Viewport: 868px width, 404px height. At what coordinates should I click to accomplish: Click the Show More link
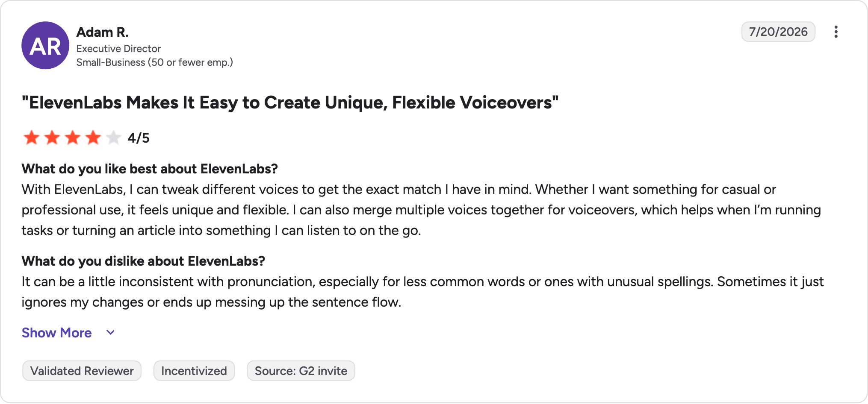(x=57, y=333)
